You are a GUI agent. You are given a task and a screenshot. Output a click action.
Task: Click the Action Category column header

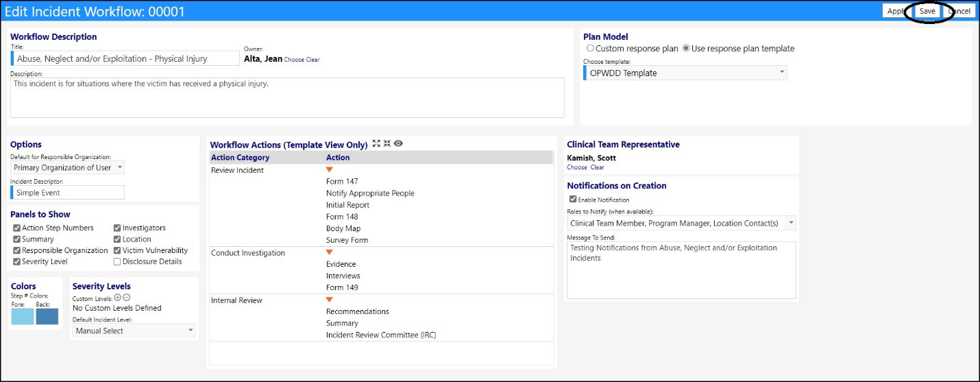click(x=240, y=157)
